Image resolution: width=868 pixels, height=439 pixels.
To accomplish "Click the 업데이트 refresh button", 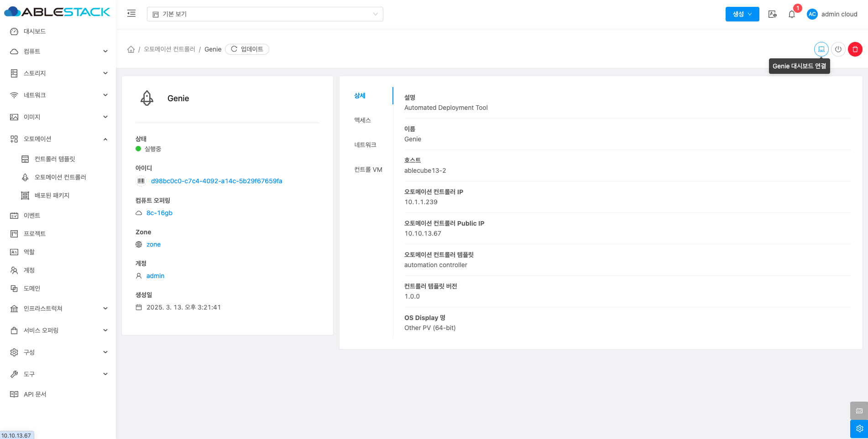I will [247, 49].
